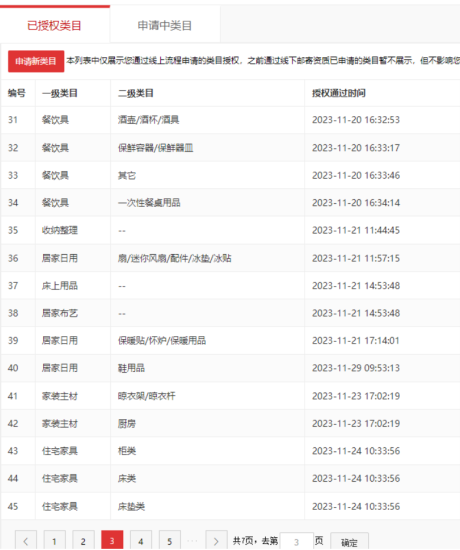Focus the page number input field
Image resolution: width=460 pixels, height=550 pixels.
tap(296, 542)
